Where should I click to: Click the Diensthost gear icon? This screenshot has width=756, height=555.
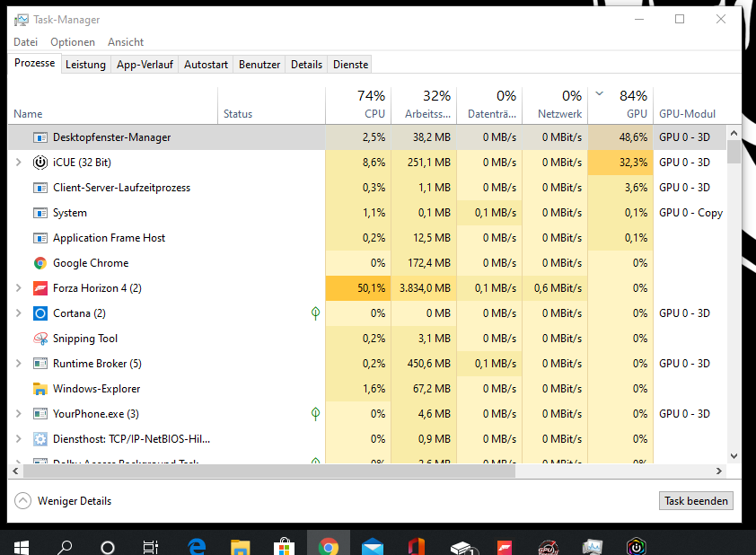point(40,439)
